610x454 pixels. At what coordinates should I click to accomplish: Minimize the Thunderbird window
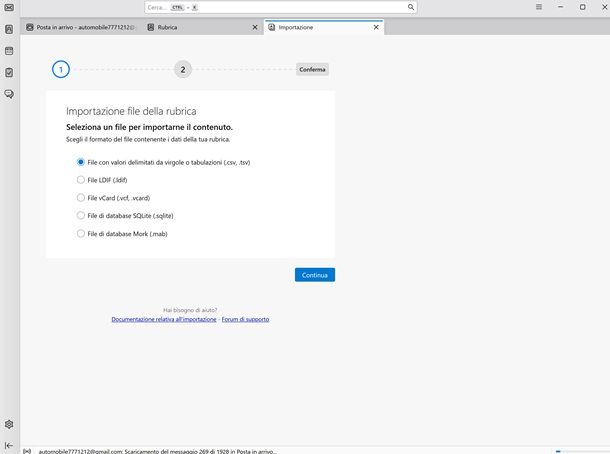tap(561, 7)
